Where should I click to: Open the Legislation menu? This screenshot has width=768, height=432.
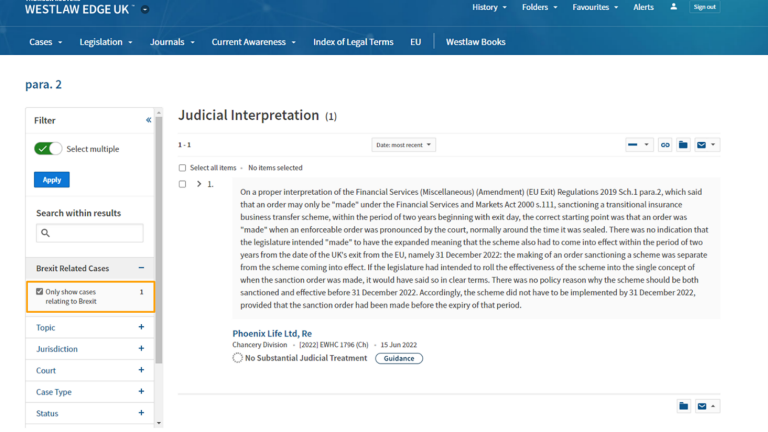tap(106, 42)
